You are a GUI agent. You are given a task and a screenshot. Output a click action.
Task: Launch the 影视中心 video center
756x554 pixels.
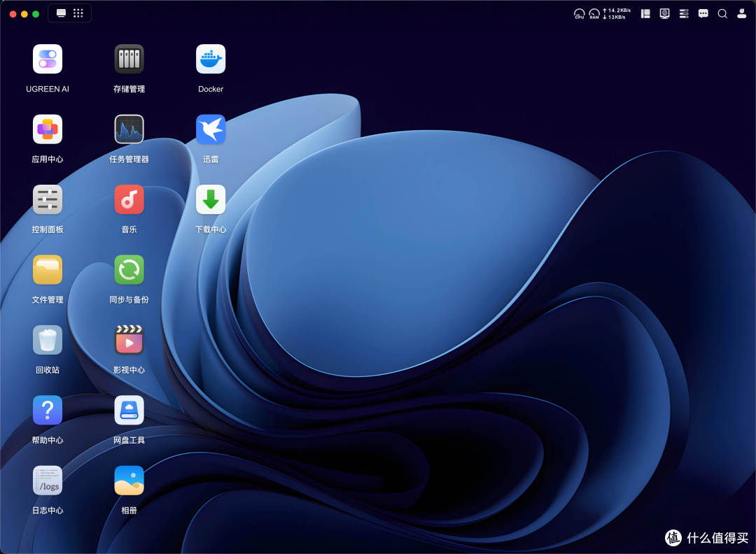pyautogui.click(x=129, y=340)
